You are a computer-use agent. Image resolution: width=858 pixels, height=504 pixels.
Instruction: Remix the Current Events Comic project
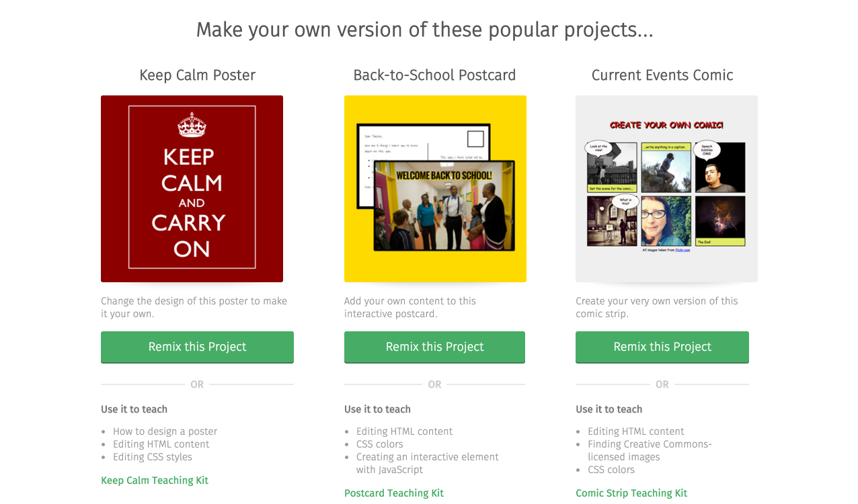pyautogui.click(x=662, y=347)
